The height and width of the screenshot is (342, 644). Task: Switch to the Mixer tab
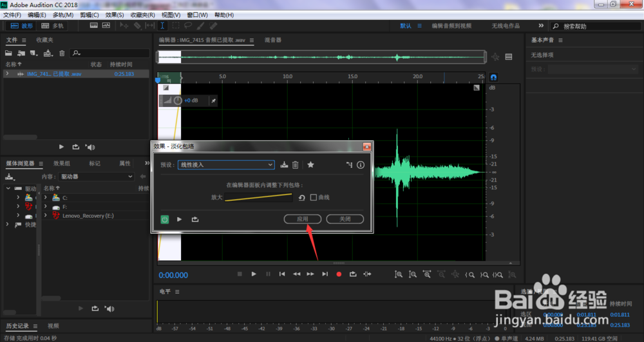[x=272, y=40]
